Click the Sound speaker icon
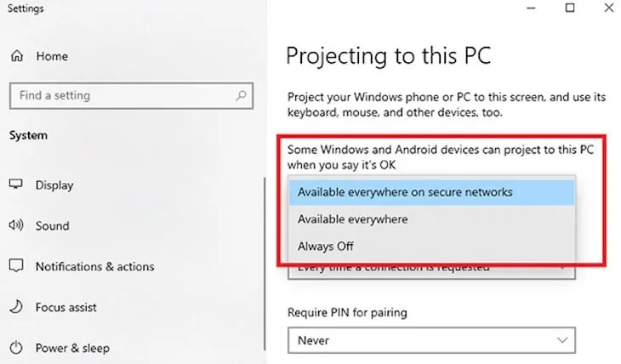621x364 pixels. pyautogui.click(x=16, y=226)
